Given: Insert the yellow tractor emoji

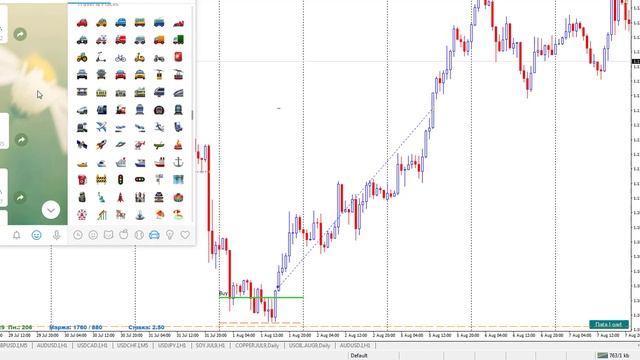Looking at the screenshot, I should tap(82, 58).
